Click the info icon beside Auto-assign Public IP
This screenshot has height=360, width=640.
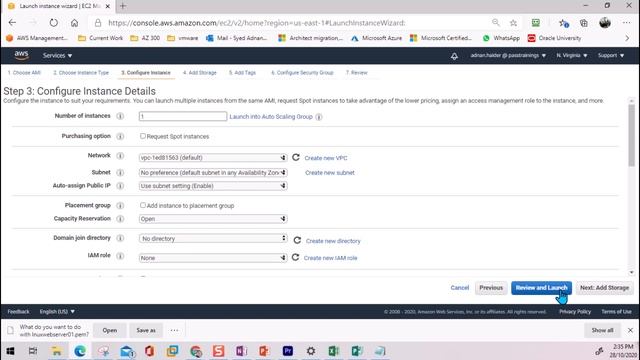tap(120, 186)
